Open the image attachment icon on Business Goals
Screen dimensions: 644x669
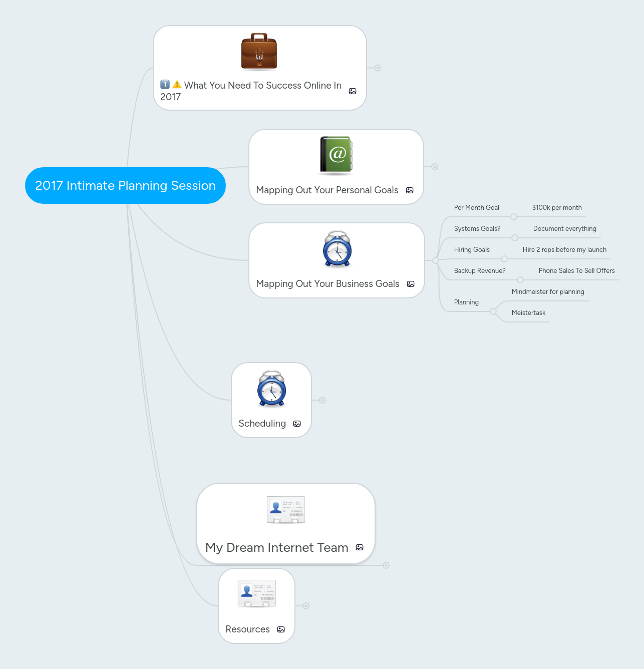click(410, 284)
